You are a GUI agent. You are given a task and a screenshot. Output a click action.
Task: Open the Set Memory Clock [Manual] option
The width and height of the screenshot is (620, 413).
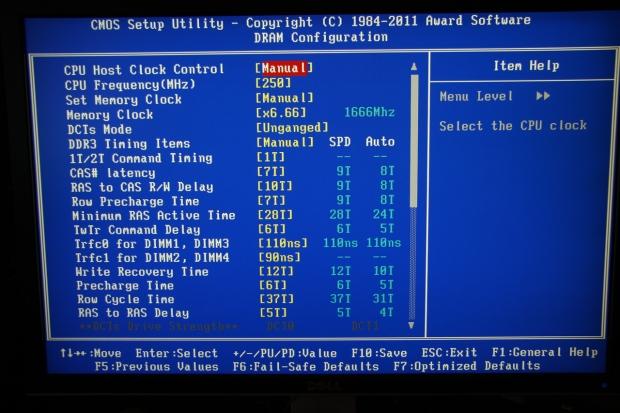285,97
